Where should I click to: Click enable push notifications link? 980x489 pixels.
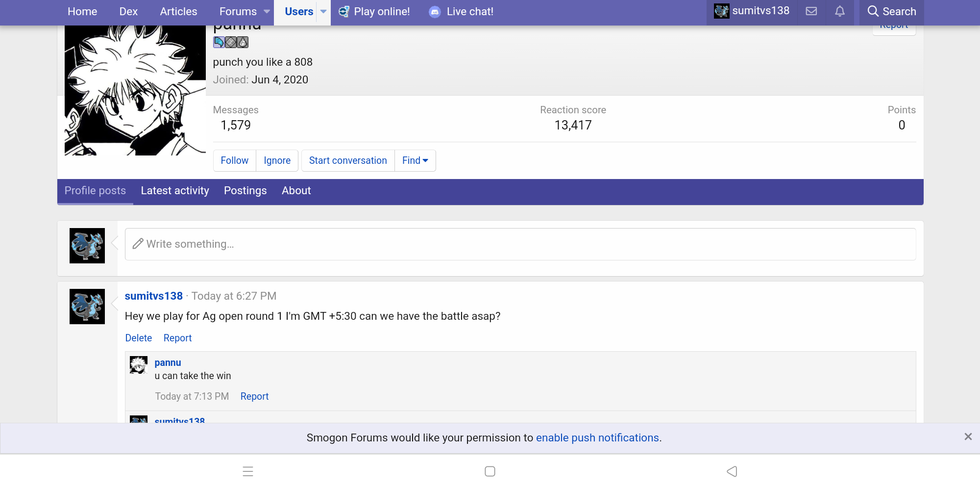point(597,438)
